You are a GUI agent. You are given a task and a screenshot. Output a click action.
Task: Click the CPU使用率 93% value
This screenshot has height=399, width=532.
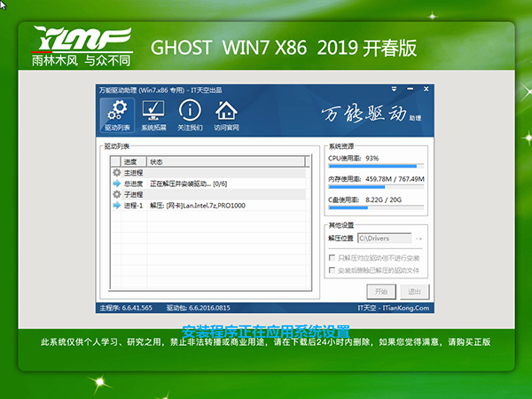click(372, 159)
